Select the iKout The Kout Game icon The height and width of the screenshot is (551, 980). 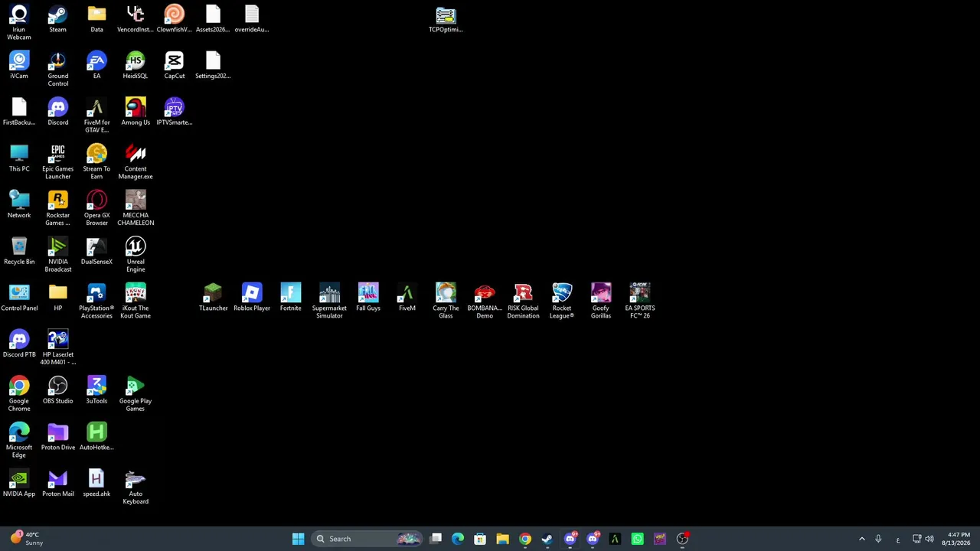pos(136,302)
